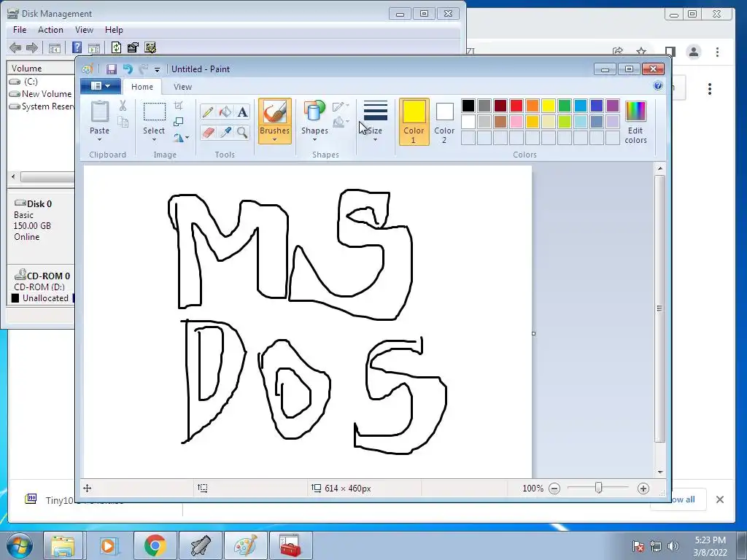Select the (C:) volume in Disk Management
Screen dimensions: 747x560
click(31, 82)
